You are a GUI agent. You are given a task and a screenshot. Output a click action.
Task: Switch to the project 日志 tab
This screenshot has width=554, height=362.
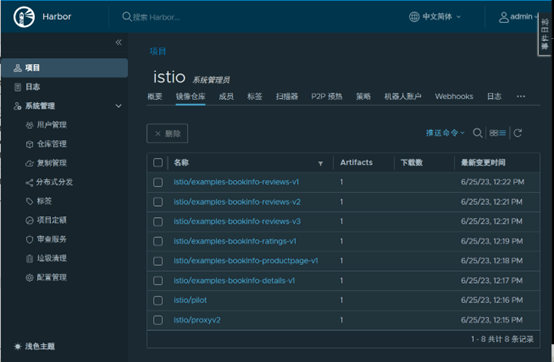click(494, 96)
